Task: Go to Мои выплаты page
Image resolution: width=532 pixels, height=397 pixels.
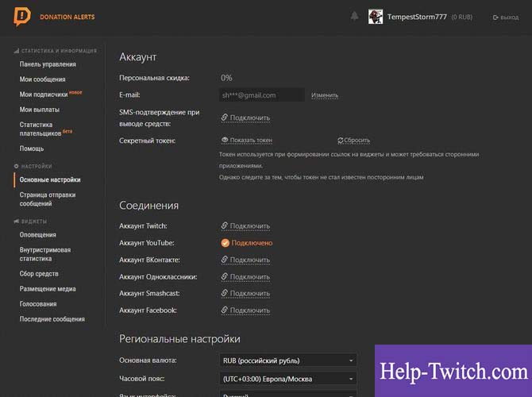Action: point(39,110)
